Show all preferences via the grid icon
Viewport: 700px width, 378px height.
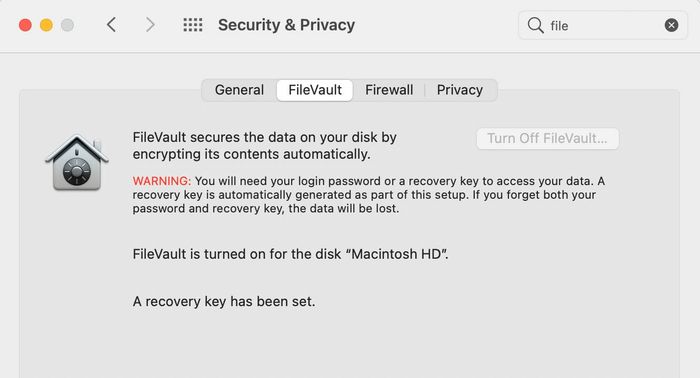click(193, 25)
